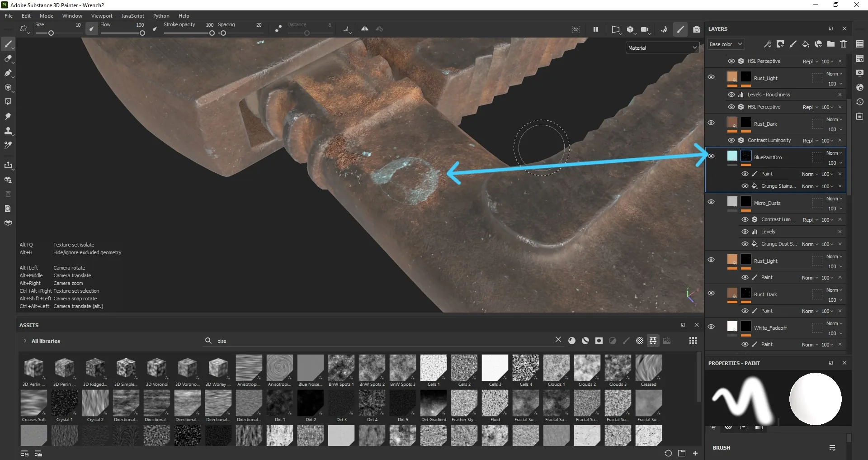Toggle visibility of Grunge Stains effect
This screenshot has width=868, height=460.
pos(745,186)
